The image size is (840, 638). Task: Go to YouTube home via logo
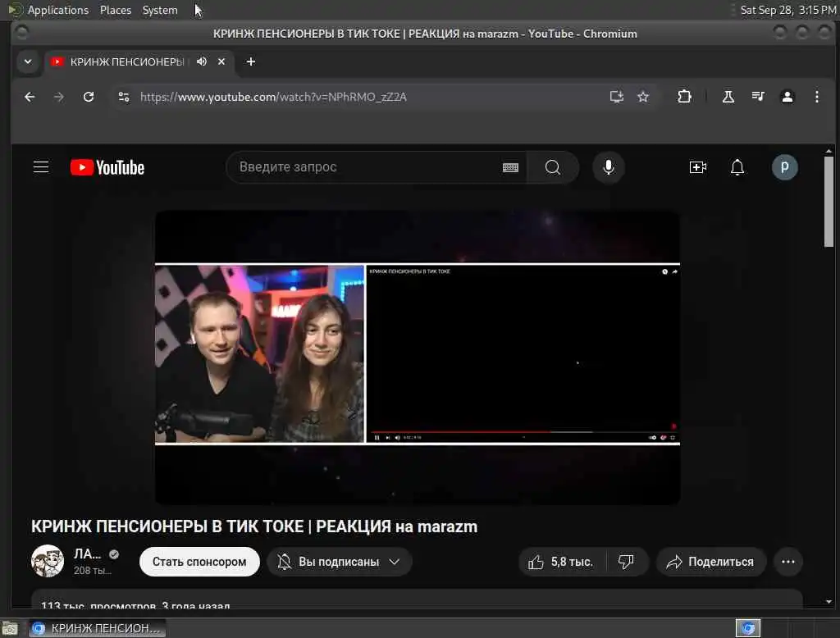[x=107, y=167]
